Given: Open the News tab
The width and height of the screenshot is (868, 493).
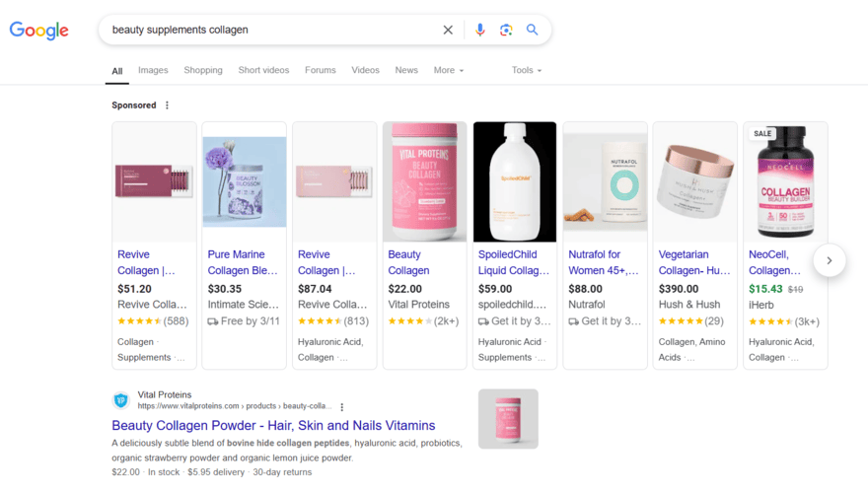Looking at the screenshot, I should (x=406, y=70).
